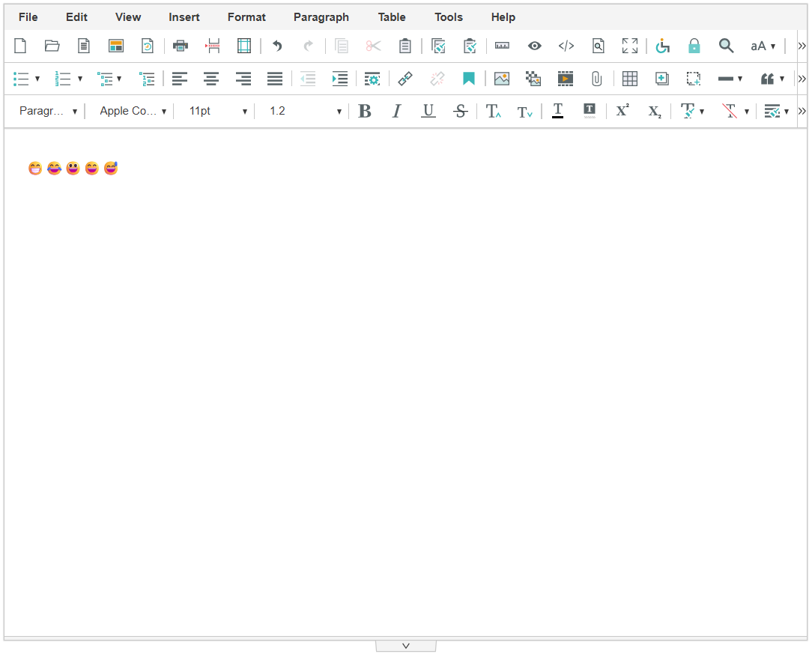Insert an image
The image size is (812, 654).
[502, 79]
